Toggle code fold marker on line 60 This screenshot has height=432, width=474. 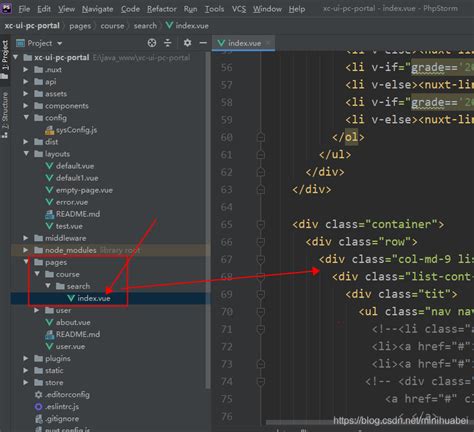pos(261,137)
